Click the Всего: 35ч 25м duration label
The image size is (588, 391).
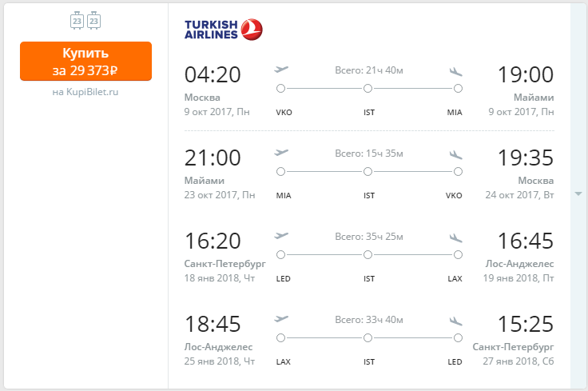coord(369,237)
